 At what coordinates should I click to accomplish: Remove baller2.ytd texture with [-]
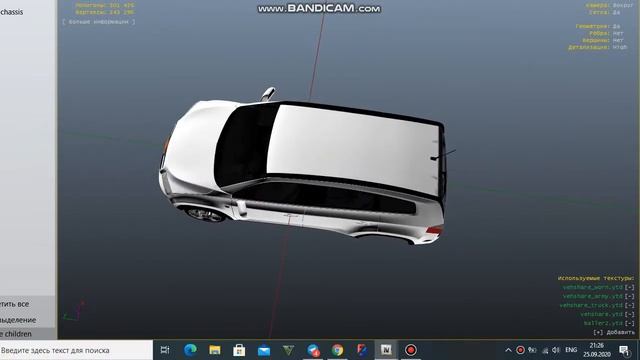pos(630,323)
